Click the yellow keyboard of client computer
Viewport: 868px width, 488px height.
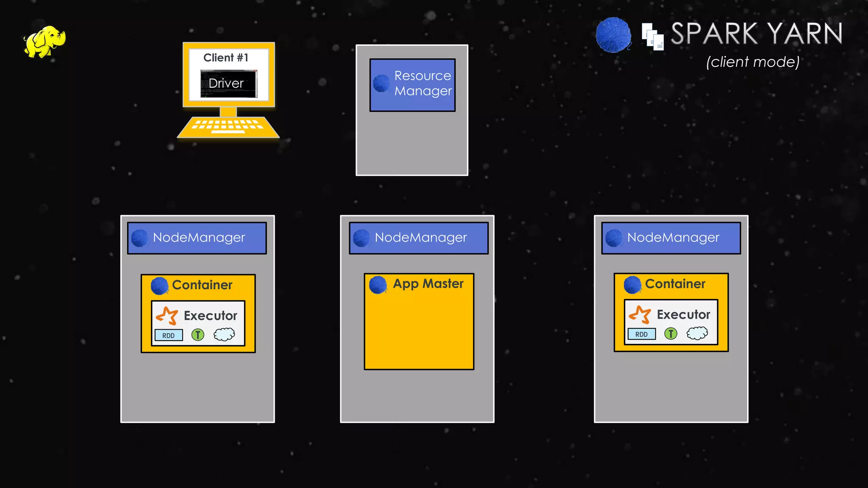pyautogui.click(x=228, y=126)
